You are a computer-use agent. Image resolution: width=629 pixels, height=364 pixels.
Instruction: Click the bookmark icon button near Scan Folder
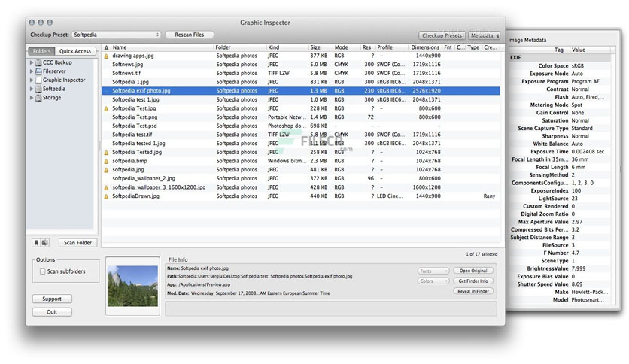point(36,242)
